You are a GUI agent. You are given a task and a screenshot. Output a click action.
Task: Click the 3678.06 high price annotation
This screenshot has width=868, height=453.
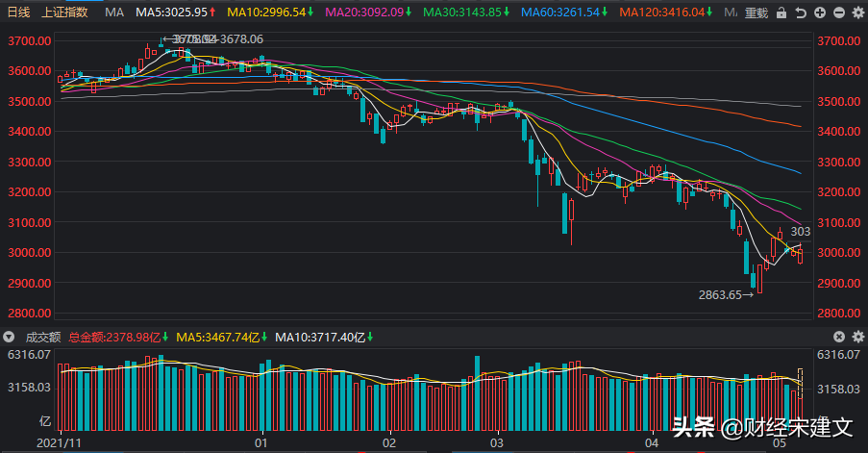coord(241,39)
